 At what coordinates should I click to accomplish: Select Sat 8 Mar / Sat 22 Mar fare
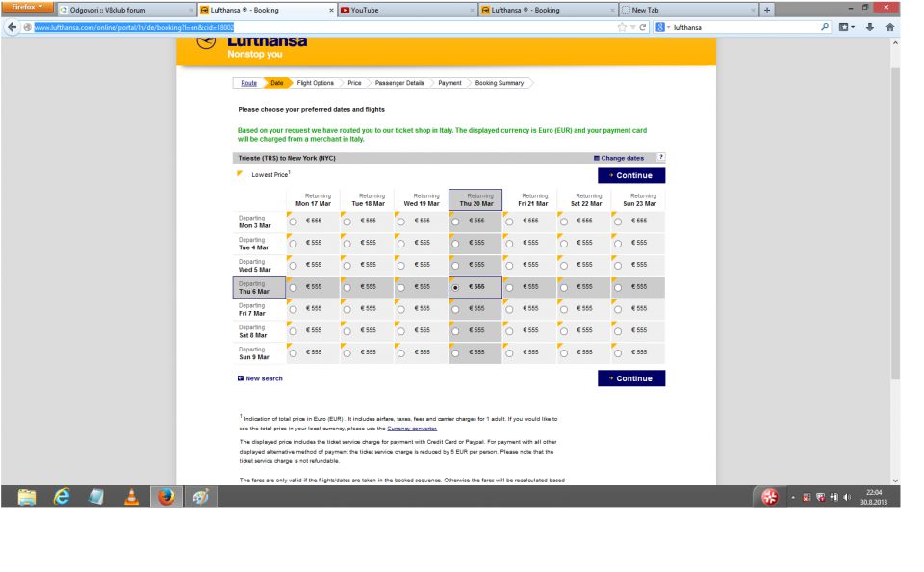point(564,331)
